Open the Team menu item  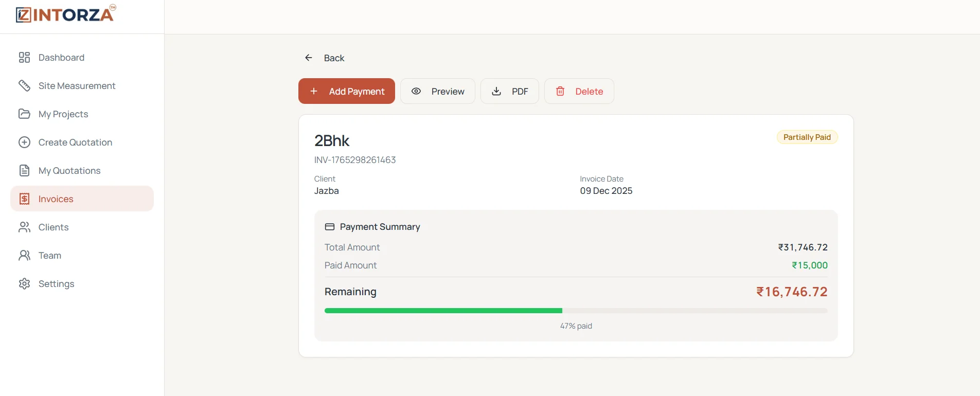tap(82, 255)
